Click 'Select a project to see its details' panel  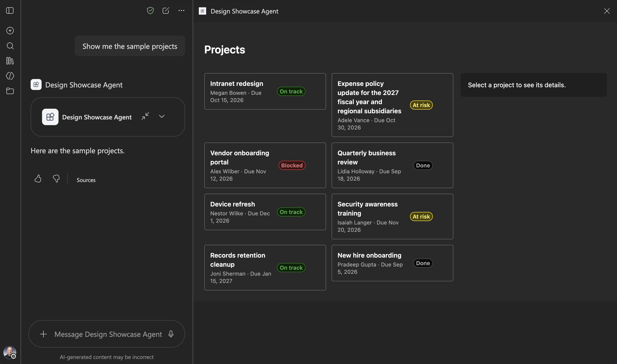tap(534, 85)
